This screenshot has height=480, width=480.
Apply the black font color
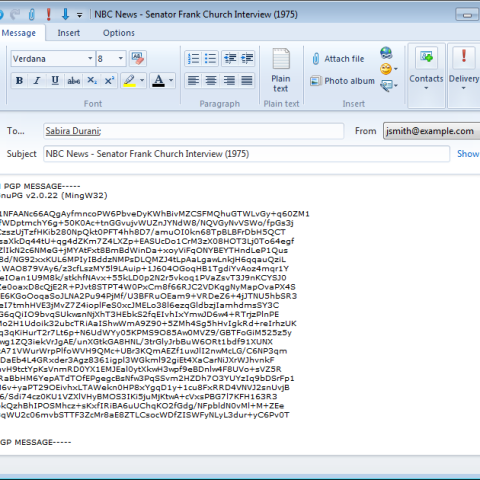point(158,80)
